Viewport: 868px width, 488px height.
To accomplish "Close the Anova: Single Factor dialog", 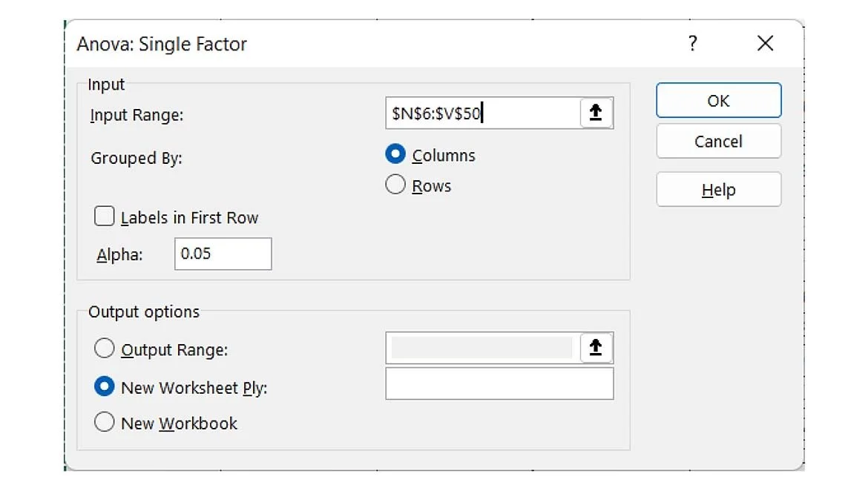I will (765, 44).
